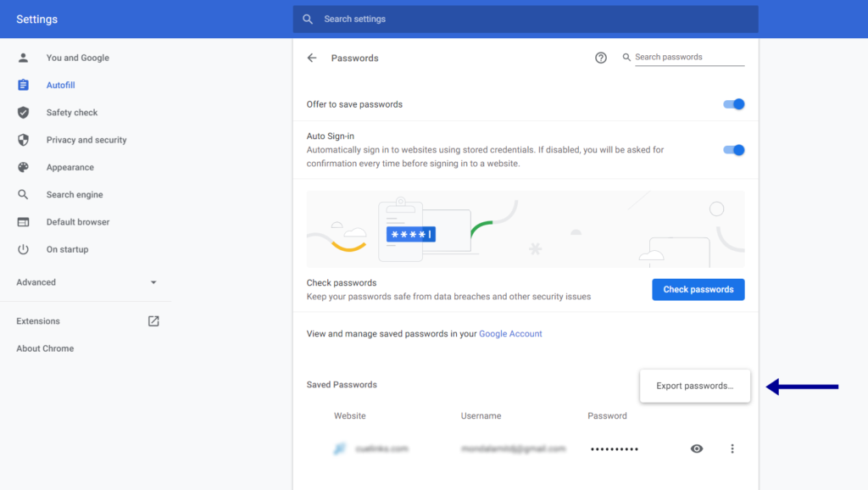Open more options for the saved password
Image resolution: width=868 pixels, height=490 pixels.
(x=732, y=448)
